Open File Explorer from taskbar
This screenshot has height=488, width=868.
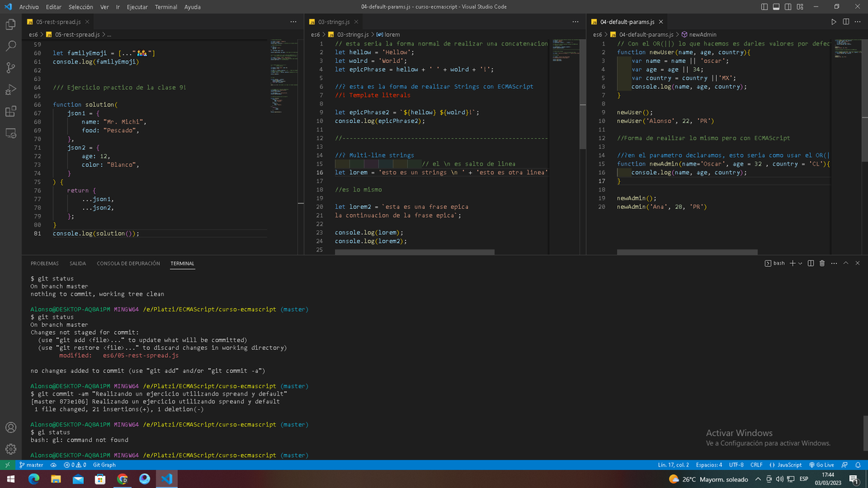[56, 479]
